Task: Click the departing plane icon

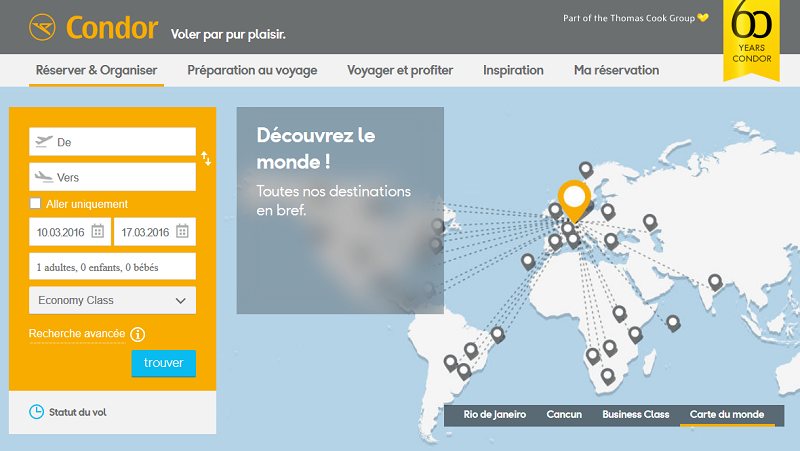Action: click(44, 141)
